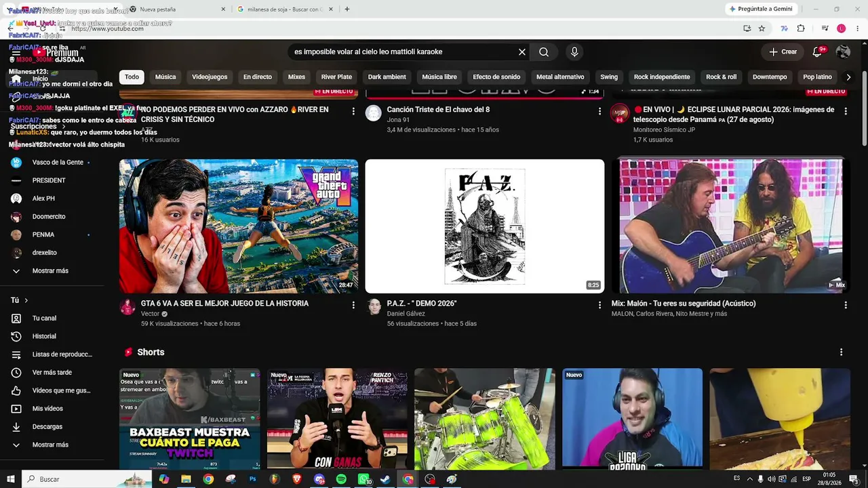Select the Música filter chip

[165, 77]
